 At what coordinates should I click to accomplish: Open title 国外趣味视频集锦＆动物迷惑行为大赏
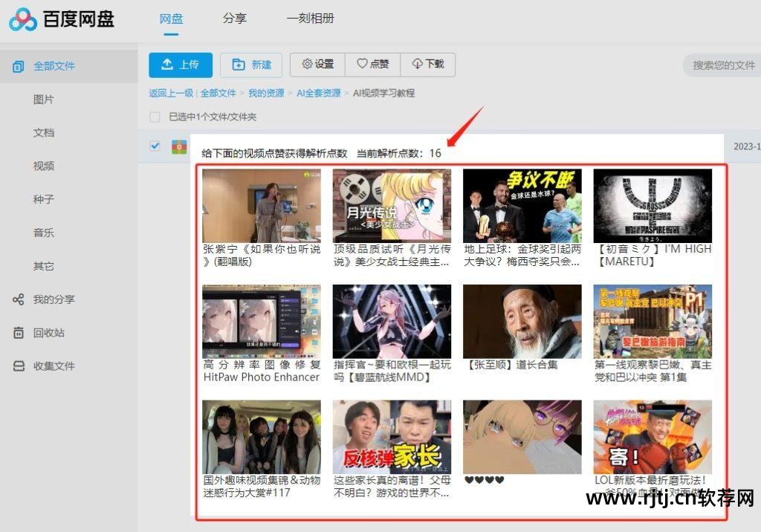(x=262, y=487)
